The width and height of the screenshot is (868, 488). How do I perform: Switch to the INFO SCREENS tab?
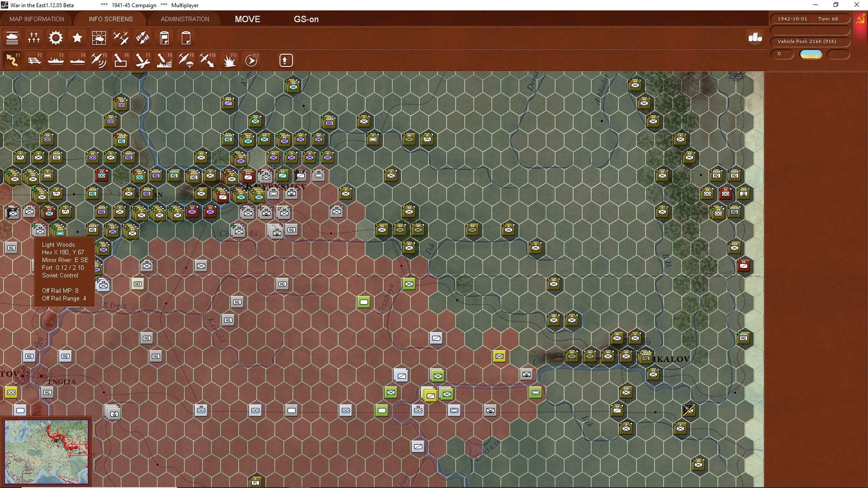[111, 19]
